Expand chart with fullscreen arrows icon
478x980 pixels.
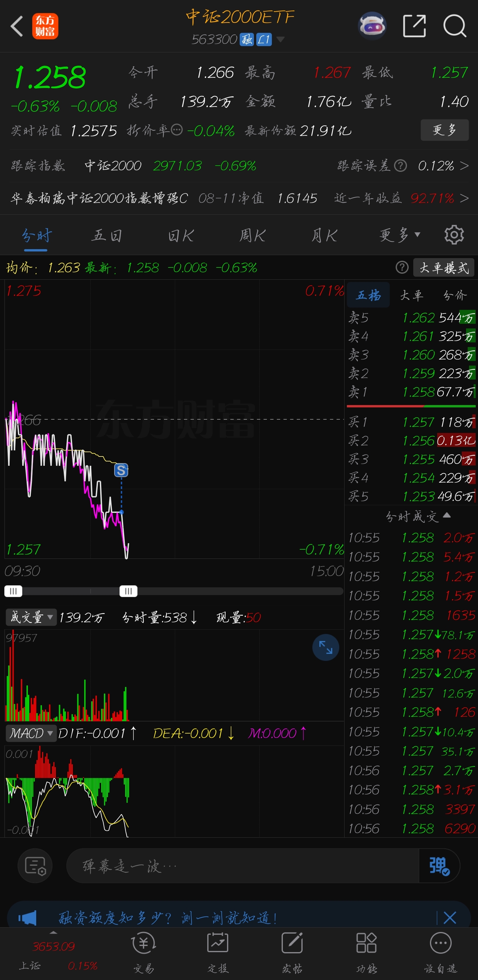pyautogui.click(x=326, y=647)
